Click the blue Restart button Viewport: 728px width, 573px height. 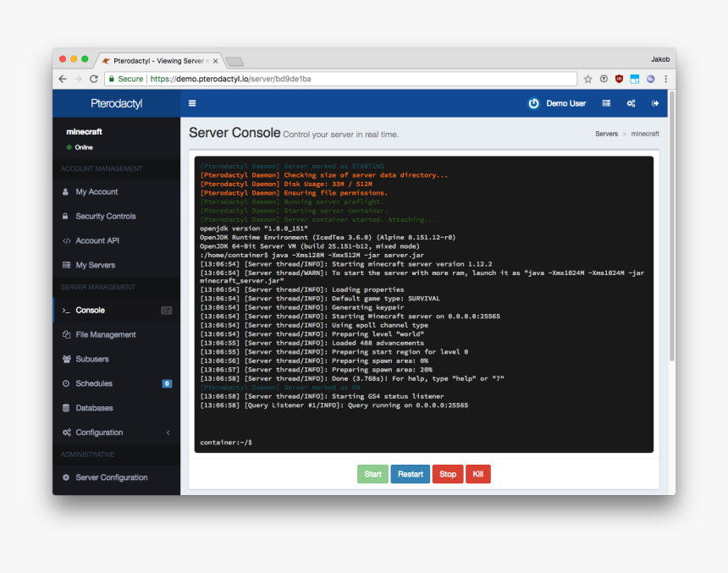[x=411, y=474]
